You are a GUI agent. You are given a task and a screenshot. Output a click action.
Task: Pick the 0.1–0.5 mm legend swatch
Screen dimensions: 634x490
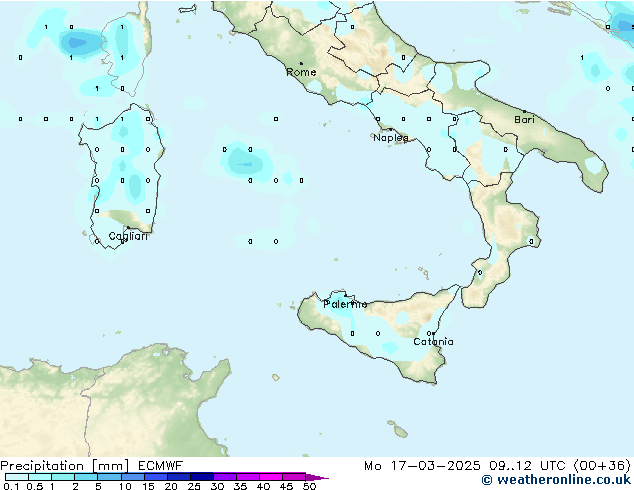[17, 477]
